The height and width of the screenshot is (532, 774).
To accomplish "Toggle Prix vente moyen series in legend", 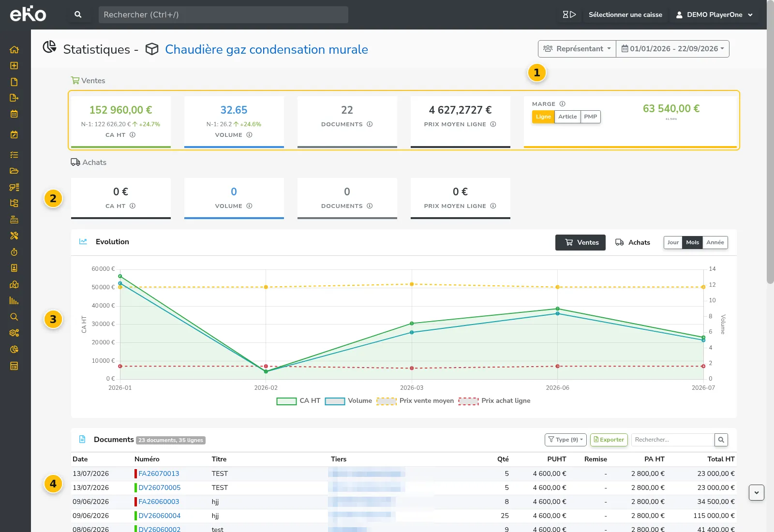I will [x=415, y=401].
